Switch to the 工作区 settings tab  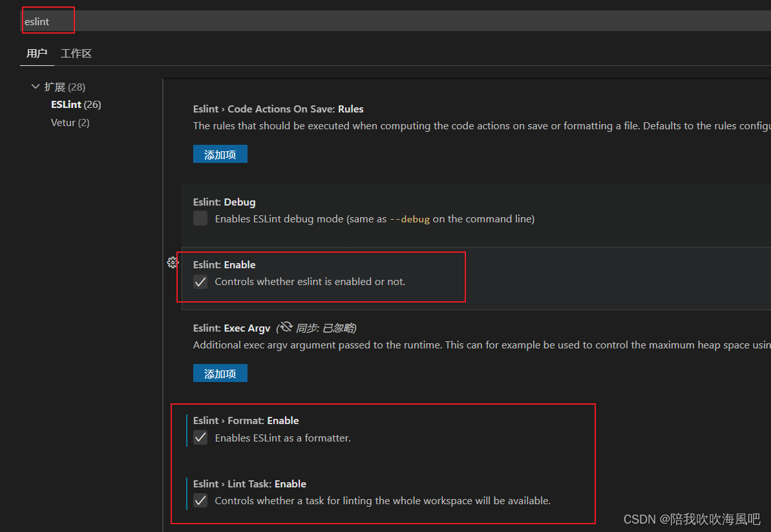pyautogui.click(x=76, y=53)
